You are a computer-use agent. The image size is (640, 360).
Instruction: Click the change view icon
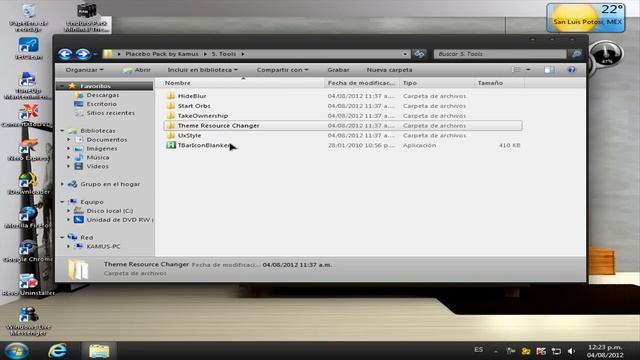click(x=517, y=70)
